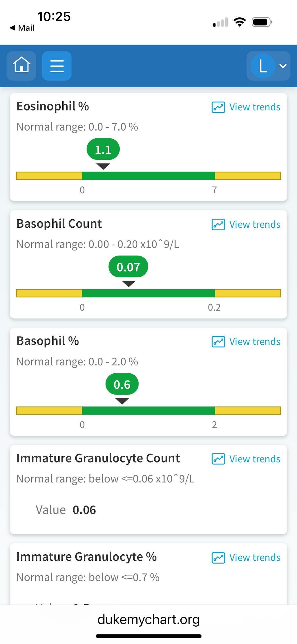Open the hamburger menu

point(57,66)
